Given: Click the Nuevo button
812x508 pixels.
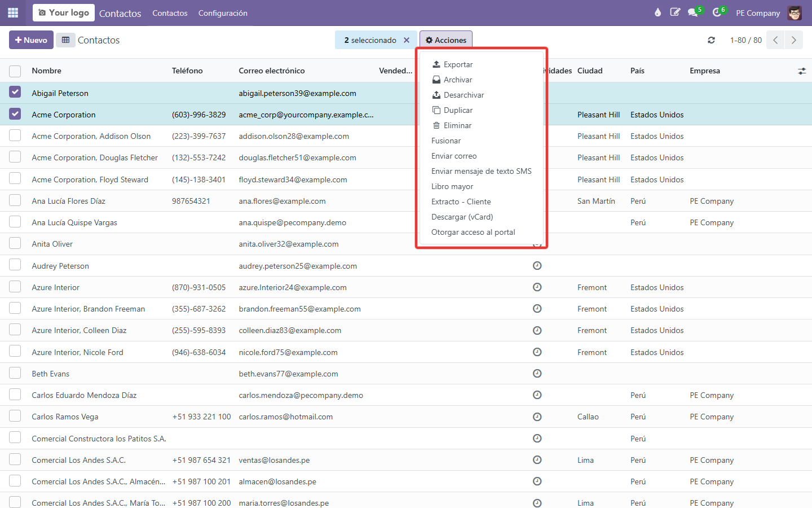Looking at the screenshot, I should coord(31,40).
